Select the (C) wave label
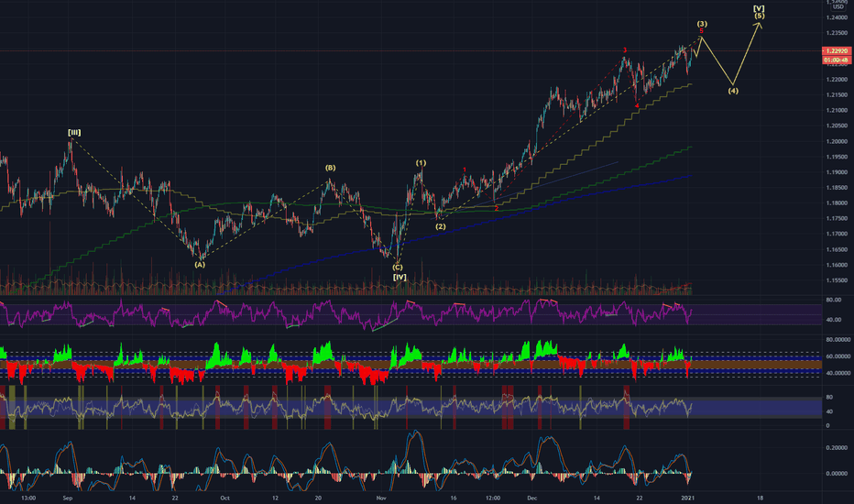 point(398,268)
